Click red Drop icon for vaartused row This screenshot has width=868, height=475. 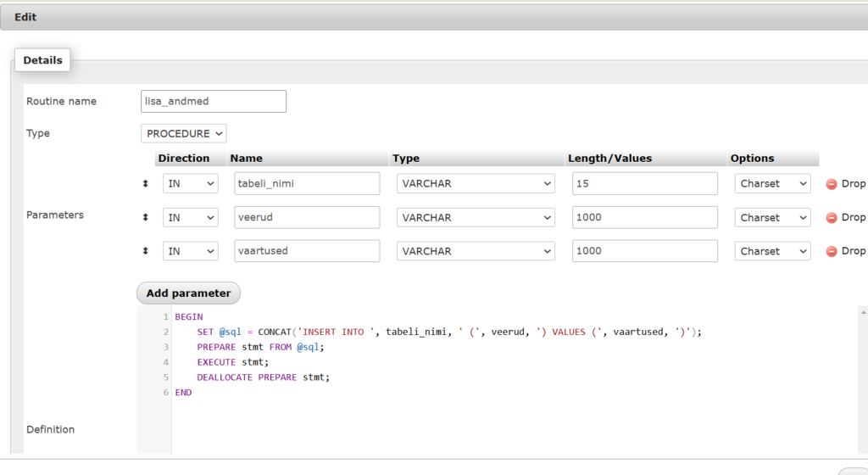pos(832,251)
